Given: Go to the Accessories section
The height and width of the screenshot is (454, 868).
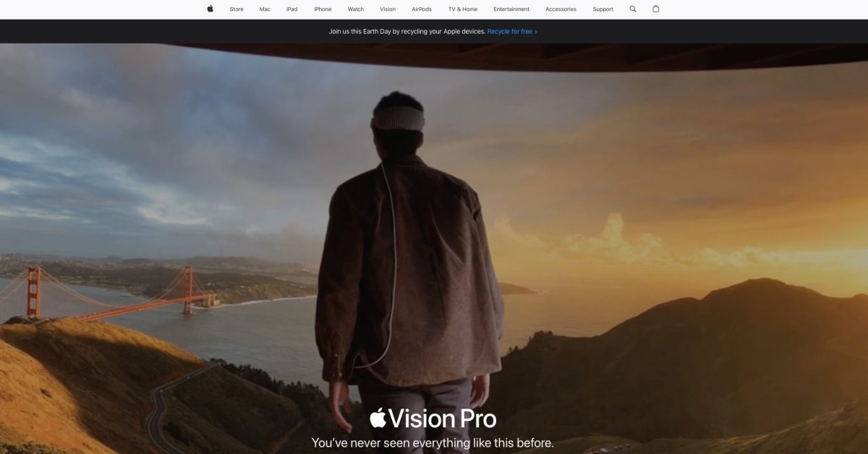Looking at the screenshot, I should point(561,9).
